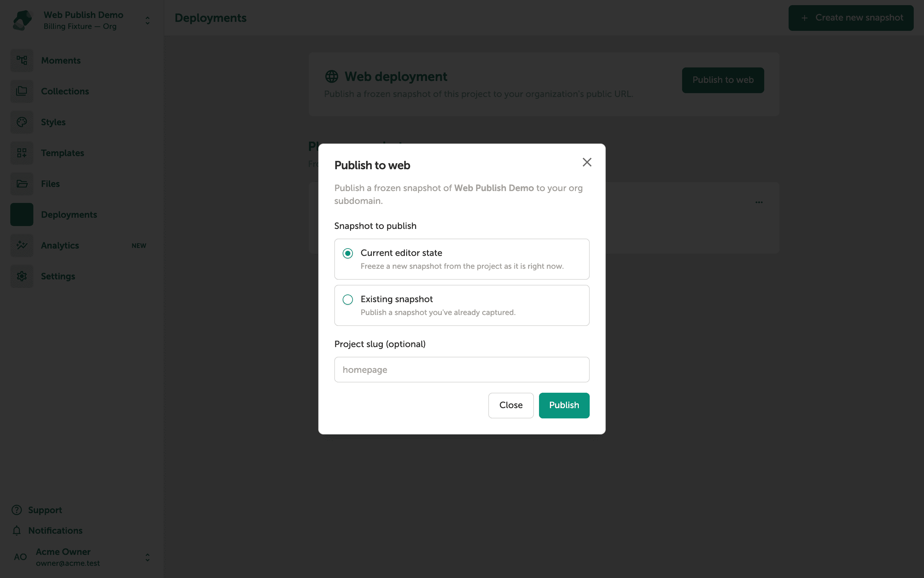924x578 pixels.
Task: Click the Deployments sidebar icon
Action: (x=22, y=215)
